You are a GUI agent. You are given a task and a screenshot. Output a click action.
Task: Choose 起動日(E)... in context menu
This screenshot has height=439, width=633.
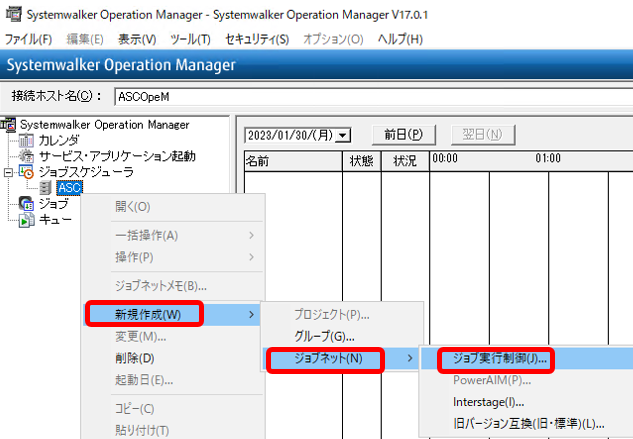[x=174, y=380]
